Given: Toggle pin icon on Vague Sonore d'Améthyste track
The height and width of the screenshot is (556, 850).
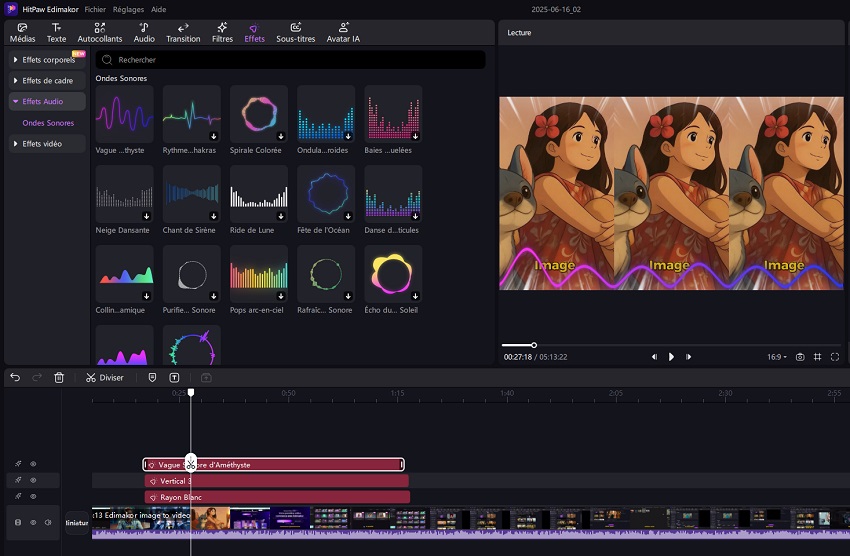Looking at the screenshot, I should pyautogui.click(x=18, y=464).
